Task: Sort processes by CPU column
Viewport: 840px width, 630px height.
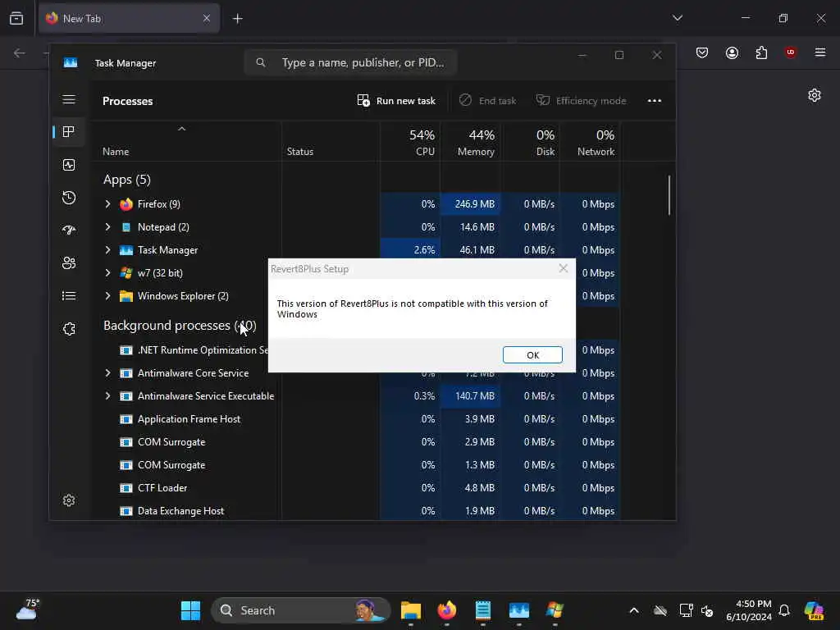Action: click(410, 142)
